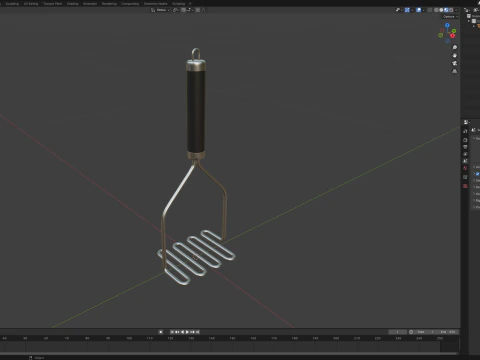This screenshot has height=360, width=480.
Task: Open the Tool properties tab
Action: (465, 131)
